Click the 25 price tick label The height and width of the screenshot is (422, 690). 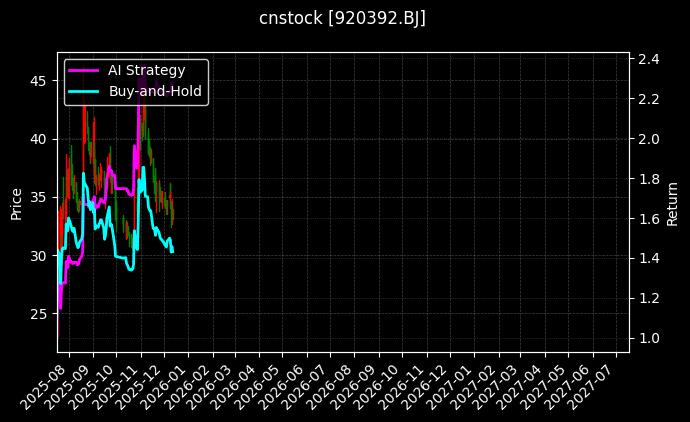tap(39, 314)
